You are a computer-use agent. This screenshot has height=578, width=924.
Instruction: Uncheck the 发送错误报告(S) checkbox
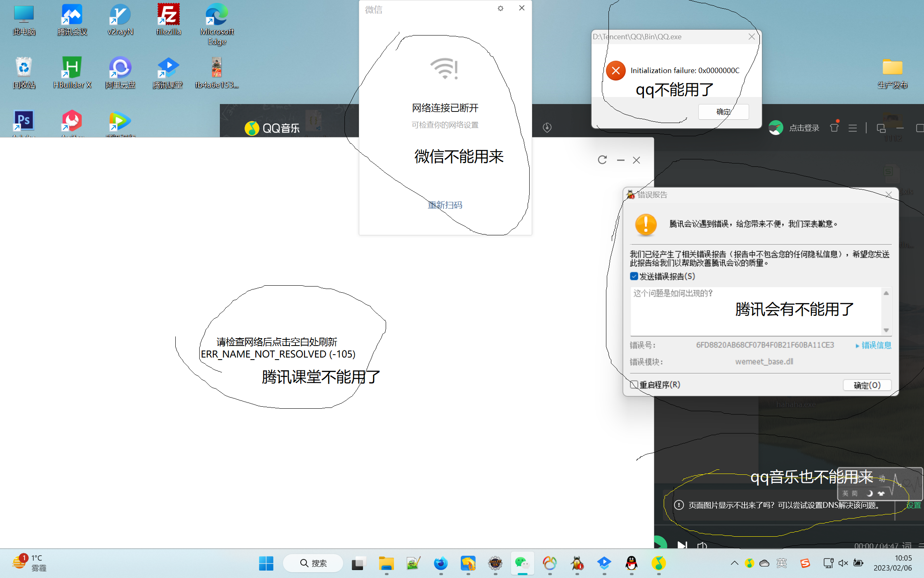coord(634,276)
